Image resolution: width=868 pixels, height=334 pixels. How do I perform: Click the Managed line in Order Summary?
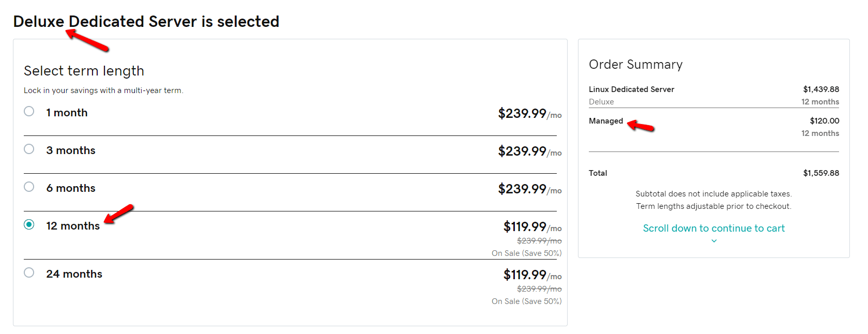[x=606, y=121]
